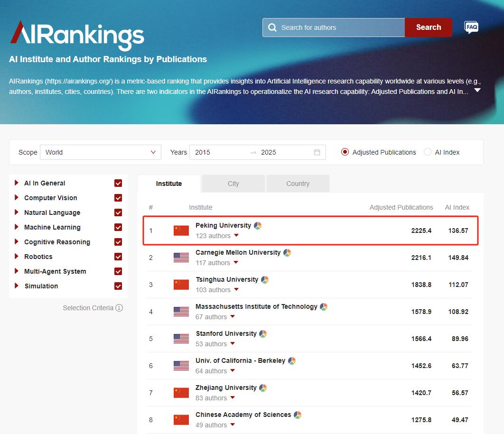The height and width of the screenshot is (434, 504).
Task: Open MIT pie chart icon
Action: pyautogui.click(x=324, y=306)
